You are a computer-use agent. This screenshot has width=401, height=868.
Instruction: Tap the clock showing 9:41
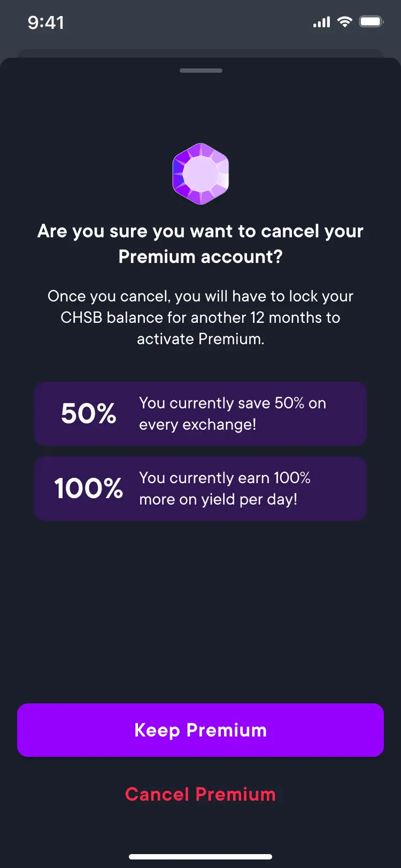tap(46, 22)
